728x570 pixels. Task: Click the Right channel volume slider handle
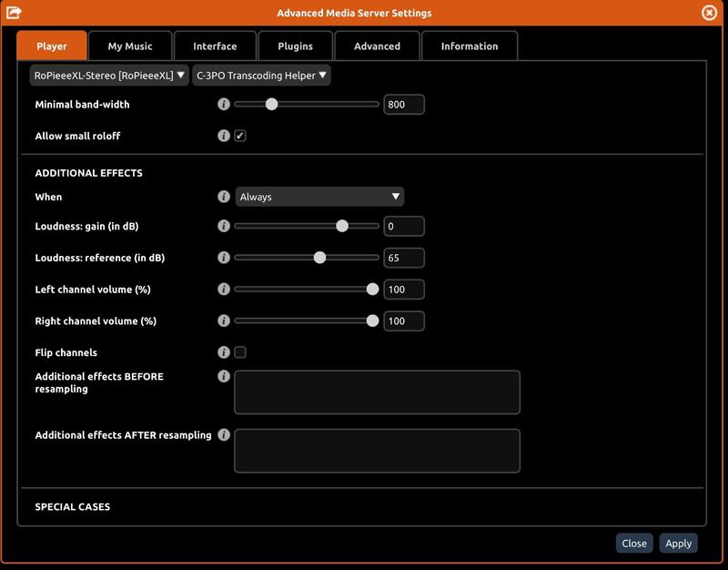pyautogui.click(x=372, y=321)
